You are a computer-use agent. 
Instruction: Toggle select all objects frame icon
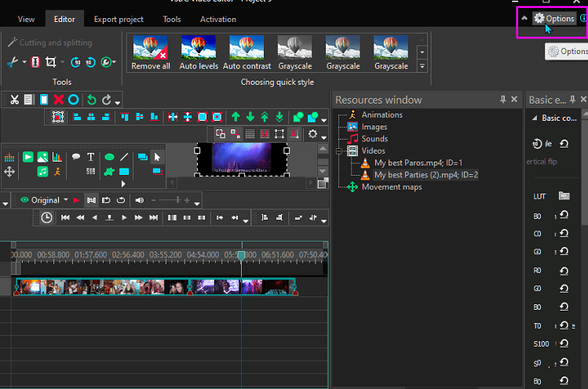(58, 117)
